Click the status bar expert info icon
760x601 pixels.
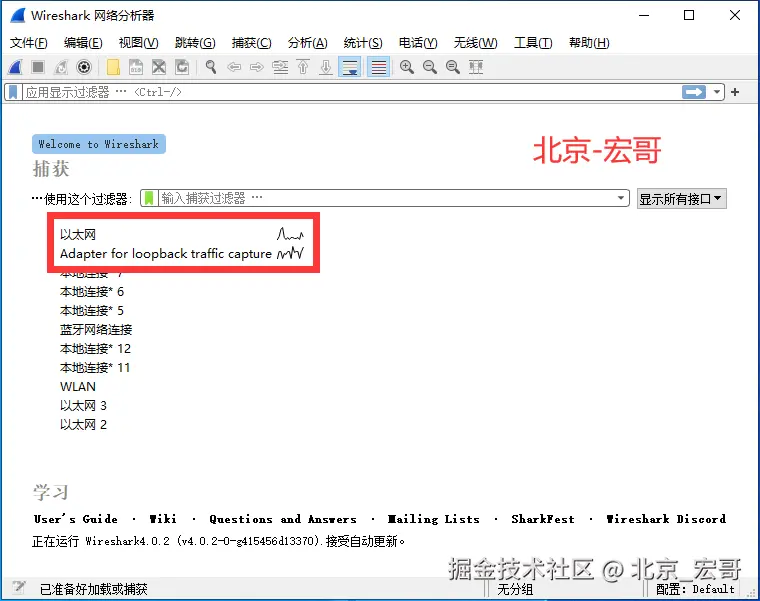click(18, 588)
